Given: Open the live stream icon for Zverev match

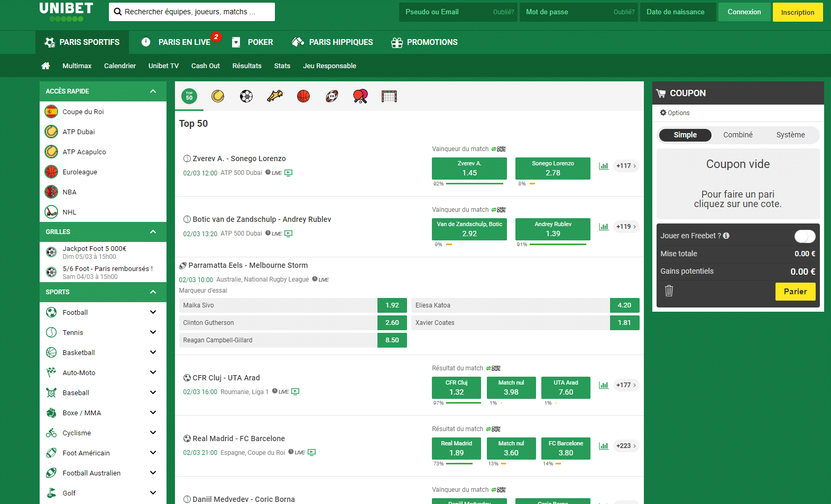Looking at the screenshot, I should point(289,173).
